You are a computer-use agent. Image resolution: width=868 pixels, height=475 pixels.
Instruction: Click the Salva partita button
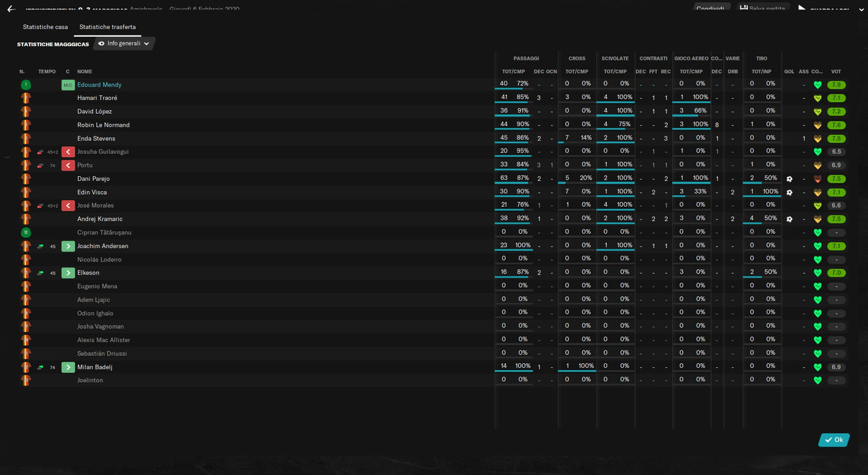coord(762,9)
